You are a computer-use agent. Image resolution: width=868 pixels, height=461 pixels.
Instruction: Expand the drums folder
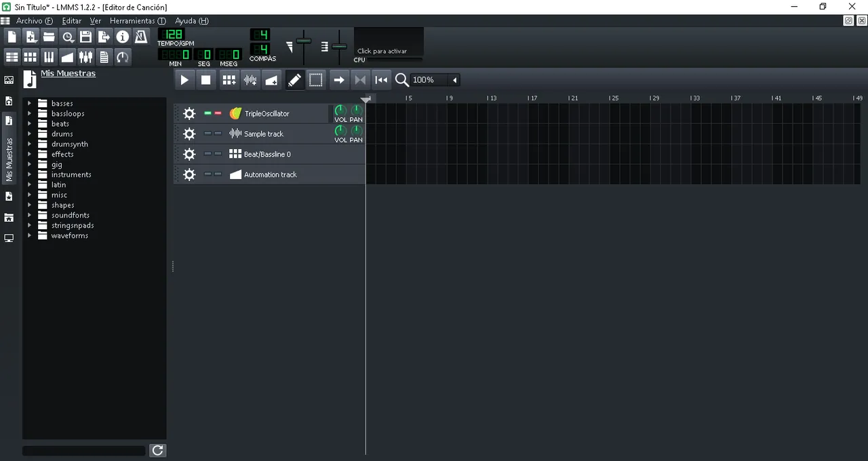tap(29, 134)
